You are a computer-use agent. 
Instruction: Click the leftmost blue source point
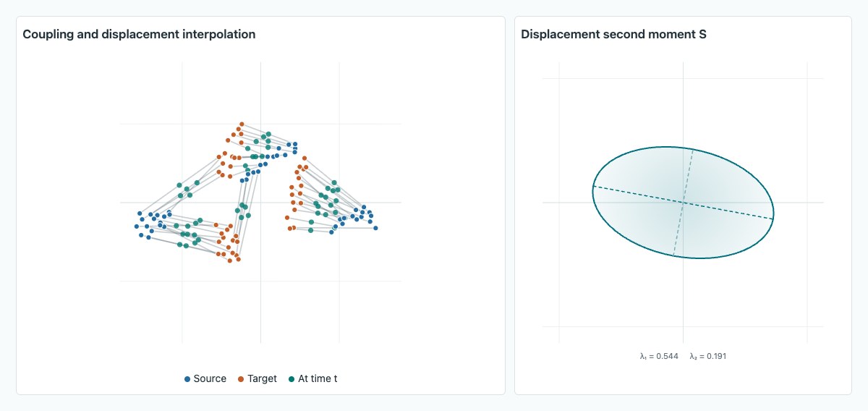click(x=136, y=226)
